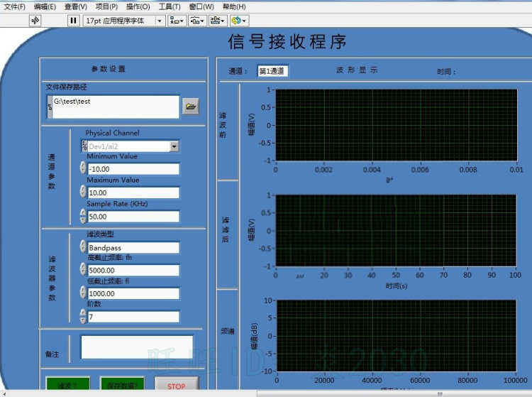Click the Sample Rate stepper arrows
The height and width of the screenshot is (397, 532).
[x=83, y=216]
